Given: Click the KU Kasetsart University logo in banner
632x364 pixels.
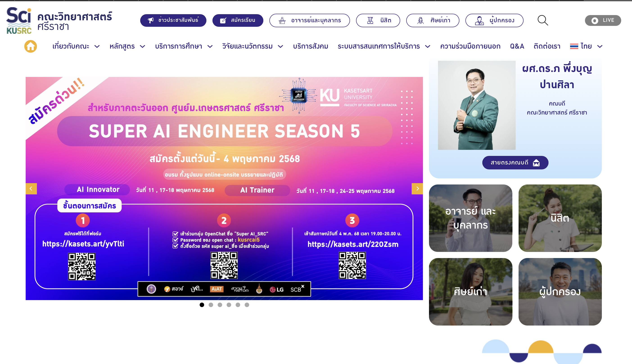Looking at the screenshot, I should [358, 97].
